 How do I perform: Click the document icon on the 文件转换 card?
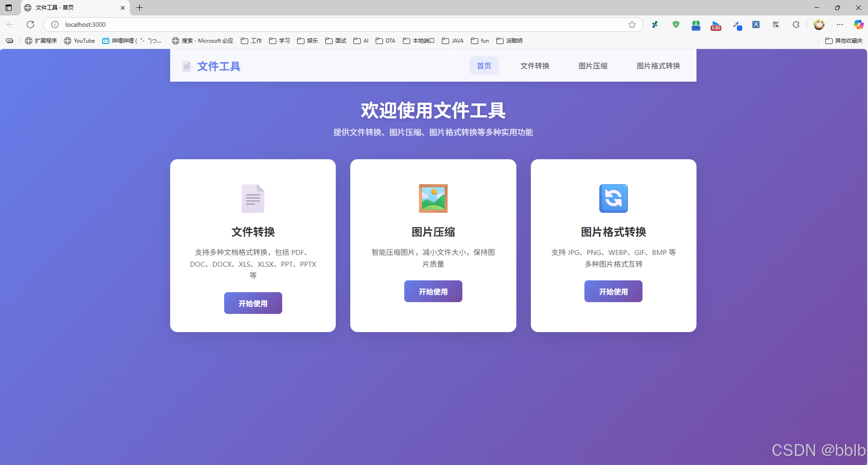point(253,198)
